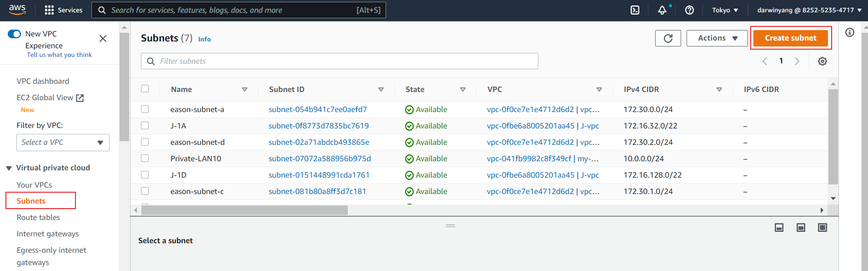This screenshot has height=271, width=868.
Task: Open Internet gateways in navigation
Action: point(48,234)
